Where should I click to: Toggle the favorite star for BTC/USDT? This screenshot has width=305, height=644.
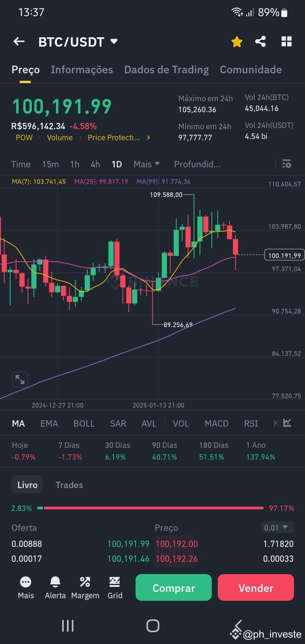coord(236,41)
